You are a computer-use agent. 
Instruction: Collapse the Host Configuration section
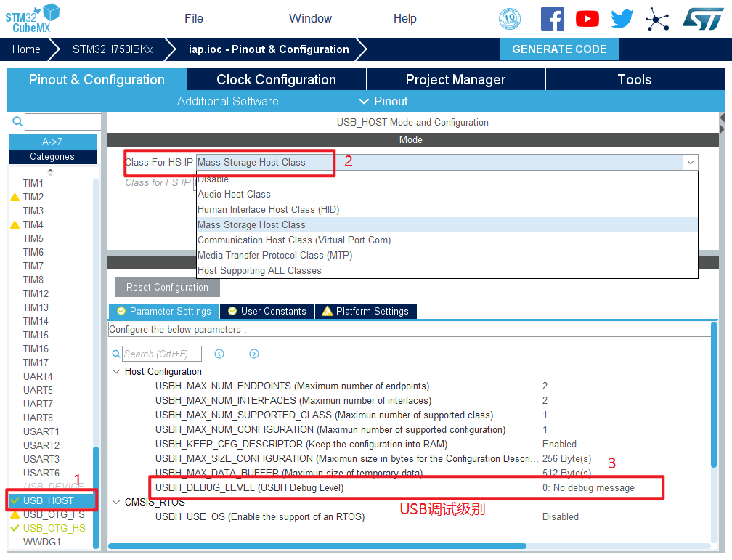coord(116,371)
